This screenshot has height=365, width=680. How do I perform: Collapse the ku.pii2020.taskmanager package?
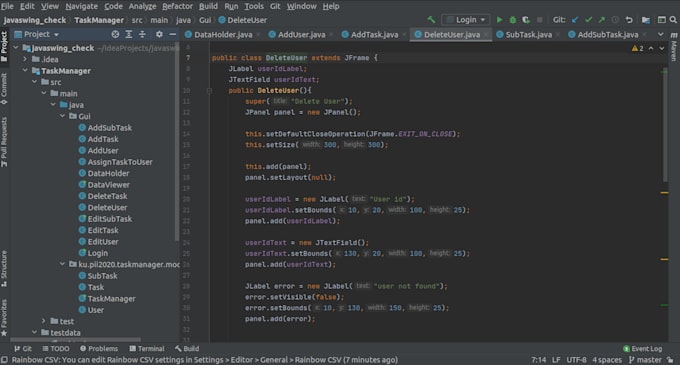(x=62, y=264)
